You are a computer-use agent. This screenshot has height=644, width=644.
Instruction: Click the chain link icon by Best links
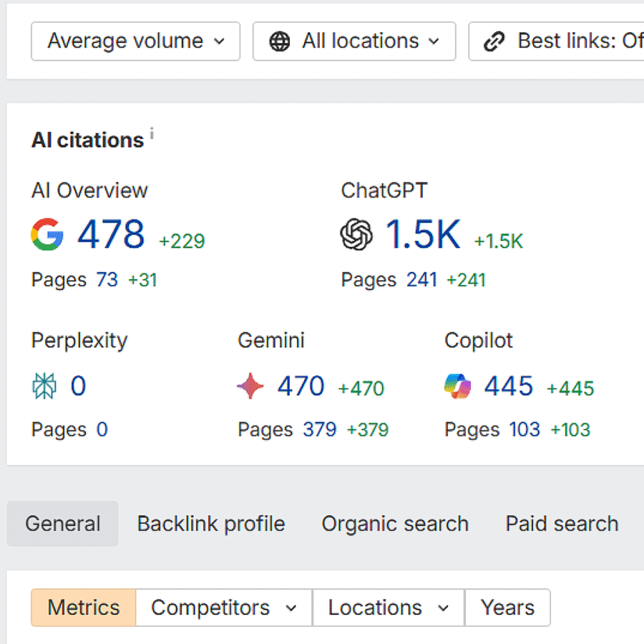tap(494, 42)
